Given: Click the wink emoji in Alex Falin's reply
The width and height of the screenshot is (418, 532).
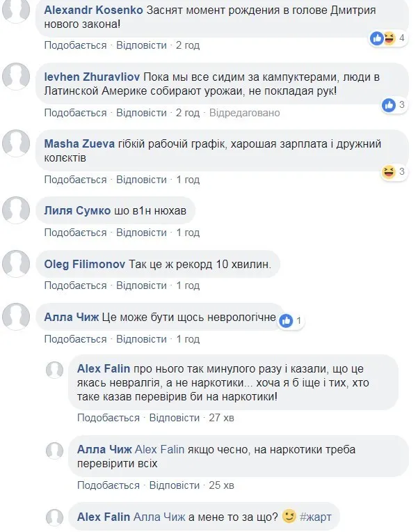Looking at the screenshot, I should click(x=289, y=516).
